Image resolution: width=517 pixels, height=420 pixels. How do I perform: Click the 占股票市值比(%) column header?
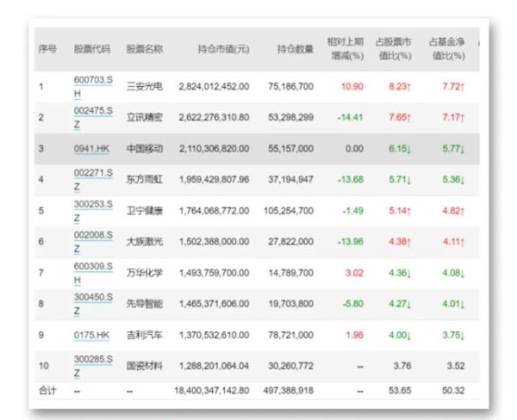click(x=394, y=49)
